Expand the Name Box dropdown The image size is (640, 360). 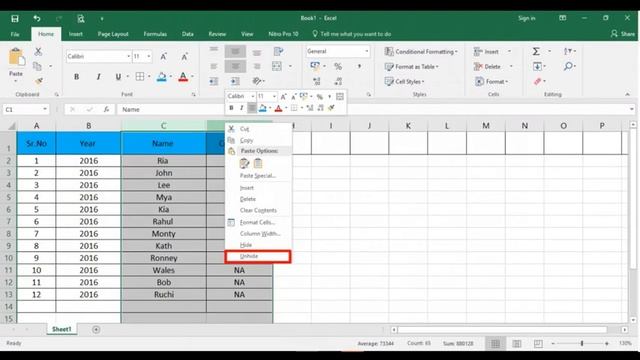click(45, 109)
